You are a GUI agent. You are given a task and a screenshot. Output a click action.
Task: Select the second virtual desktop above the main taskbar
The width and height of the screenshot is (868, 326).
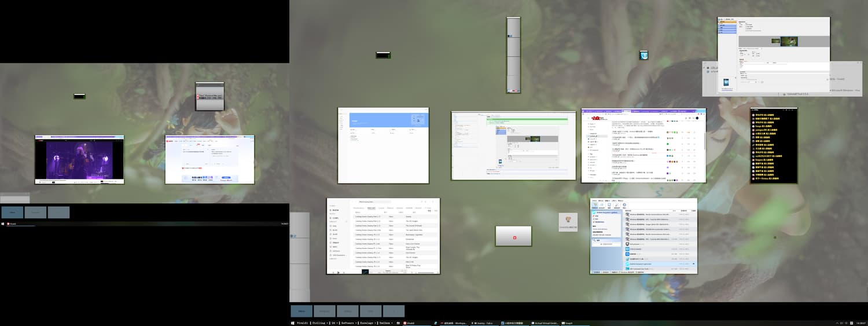click(x=325, y=311)
